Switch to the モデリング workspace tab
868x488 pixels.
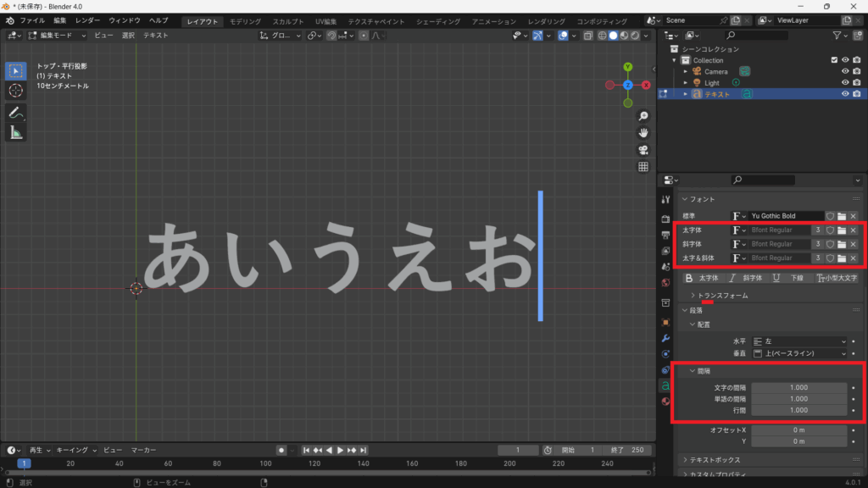pos(246,21)
